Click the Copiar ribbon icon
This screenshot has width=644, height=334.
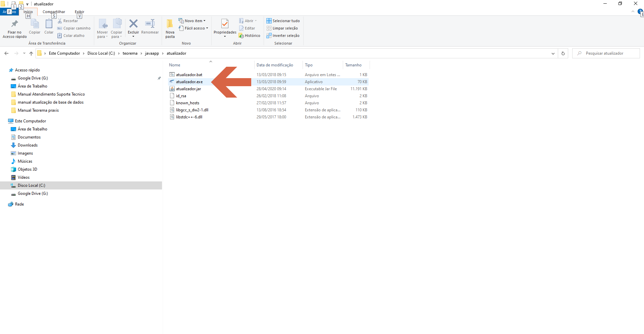[35, 24]
